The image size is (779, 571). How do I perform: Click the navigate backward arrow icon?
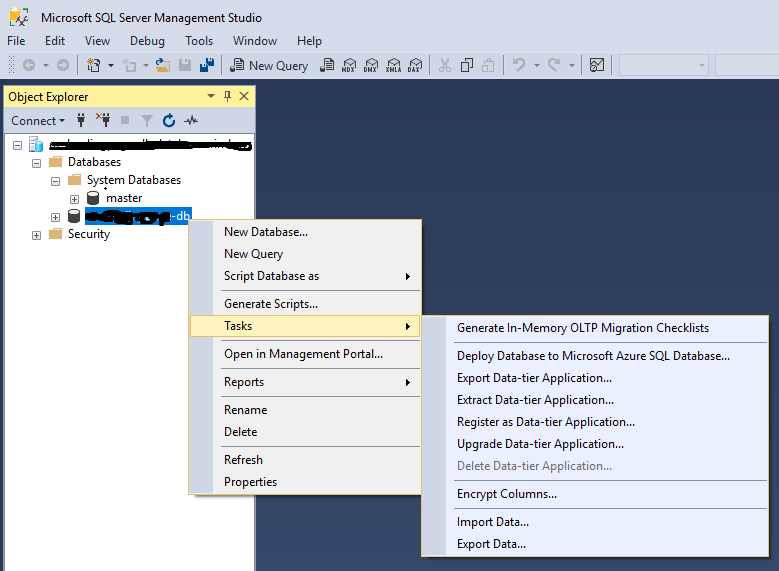(x=29, y=65)
